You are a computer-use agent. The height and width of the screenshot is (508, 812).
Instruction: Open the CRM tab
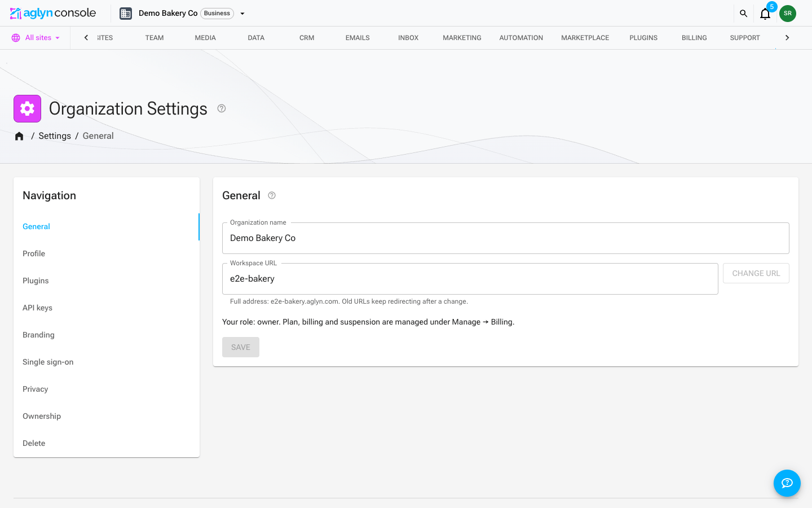(307, 38)
